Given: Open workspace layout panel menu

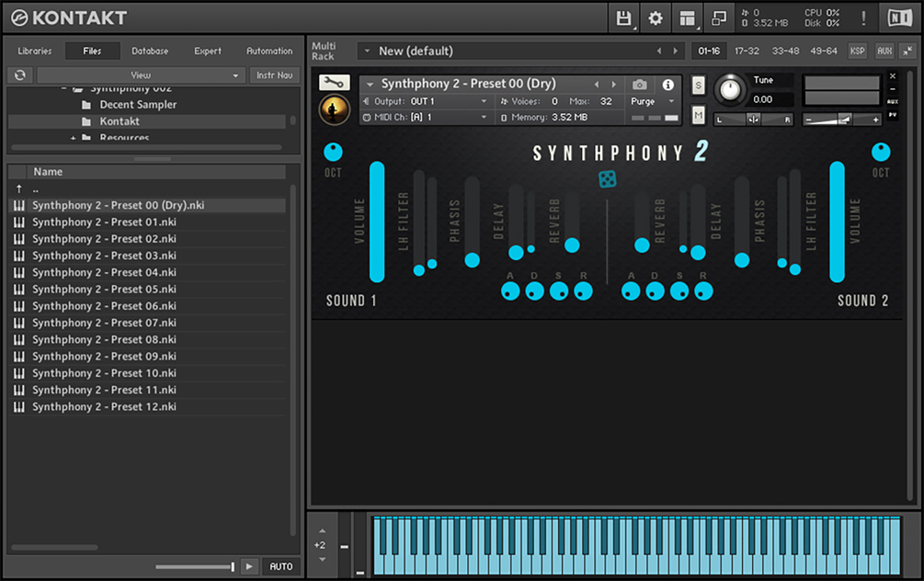Looking at the screenshot, I should [687, 18].
